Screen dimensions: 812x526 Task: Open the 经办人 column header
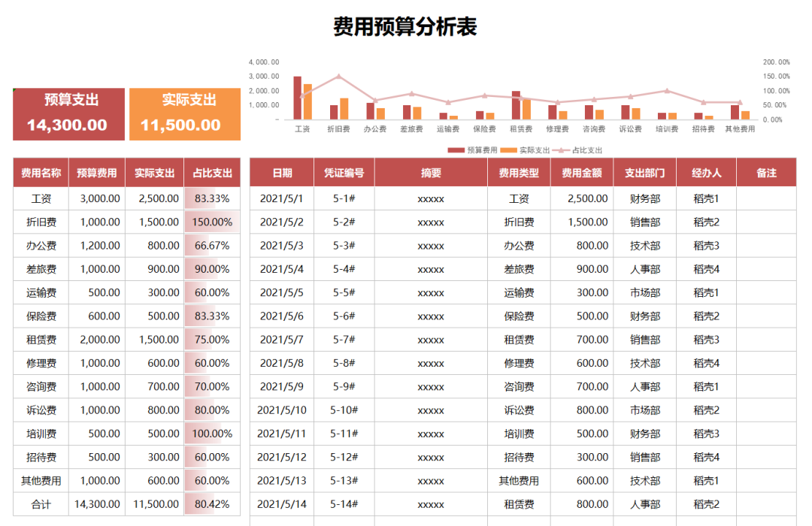click(x=706, y=172)
